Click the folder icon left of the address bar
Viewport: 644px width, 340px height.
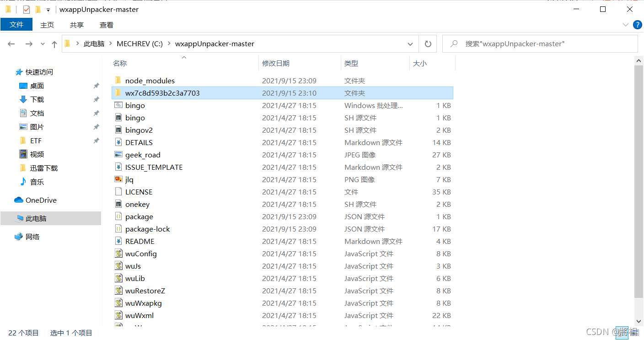pos(67,43)
